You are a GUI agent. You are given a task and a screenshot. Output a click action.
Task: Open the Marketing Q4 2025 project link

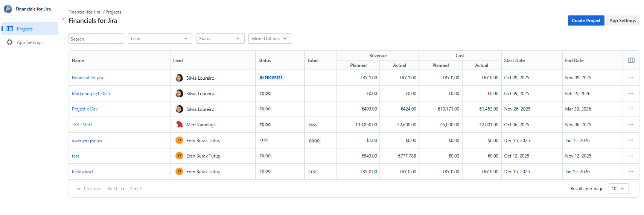91,94
